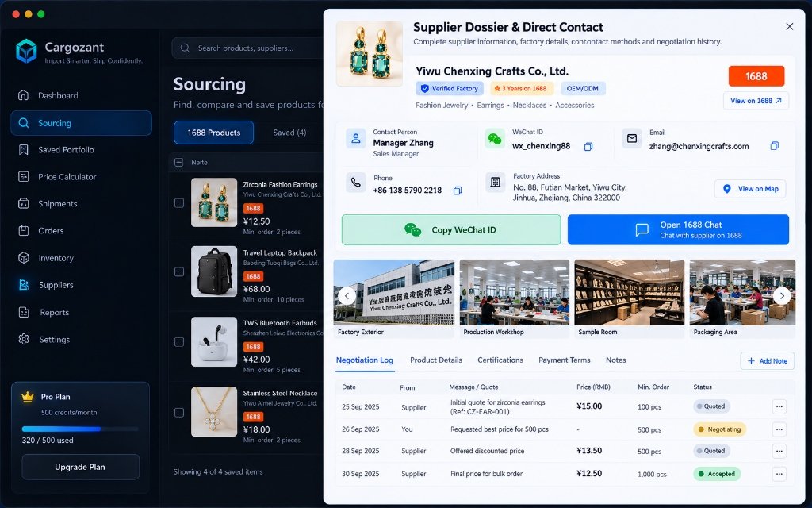Click the Upgrade Plan button
Screen dimensions: 812x508
[80, 467]
